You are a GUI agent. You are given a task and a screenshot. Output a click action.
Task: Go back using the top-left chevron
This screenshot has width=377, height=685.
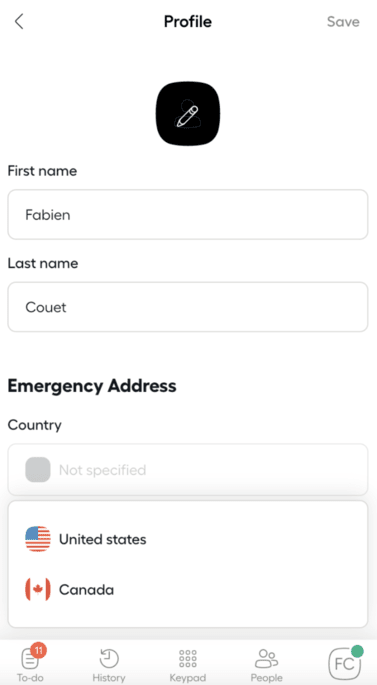pos(19,21)
